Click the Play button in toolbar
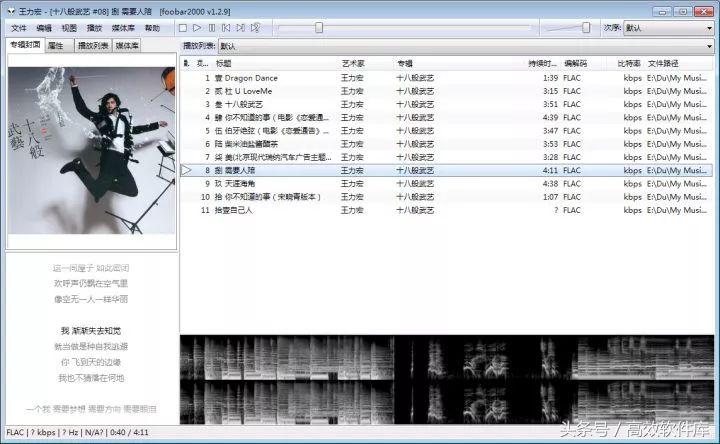This screenshot has width=720, height=444. (197, 28)
